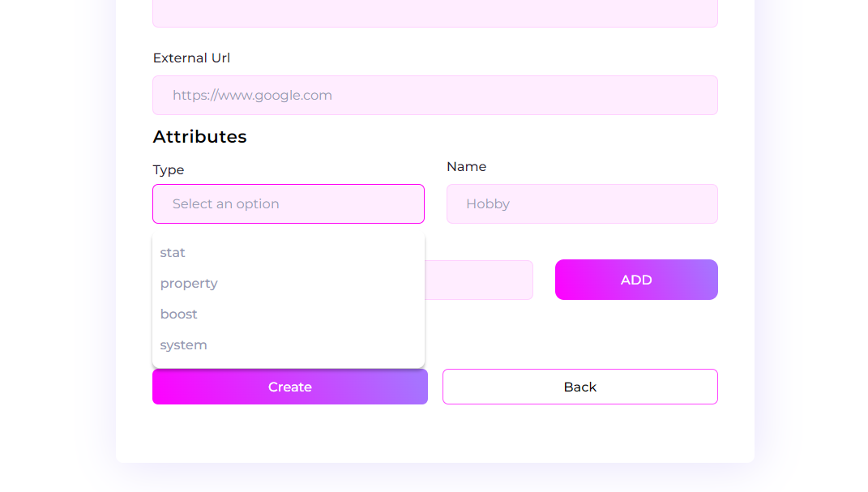The height and width of the screenshot is (492, 868).
Task: Click the "Type" field label
Action: click(169, 170)
